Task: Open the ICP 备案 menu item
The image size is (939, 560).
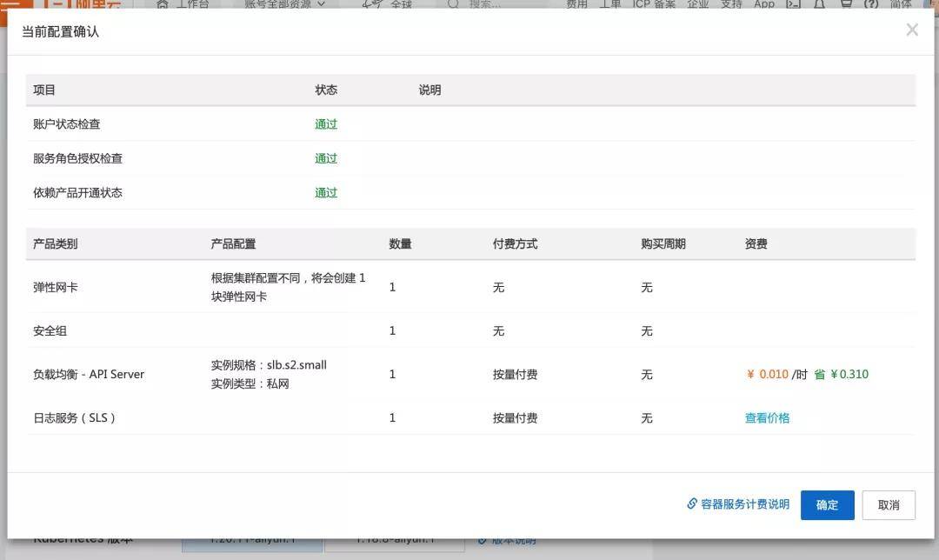Action: pos(654,4)
